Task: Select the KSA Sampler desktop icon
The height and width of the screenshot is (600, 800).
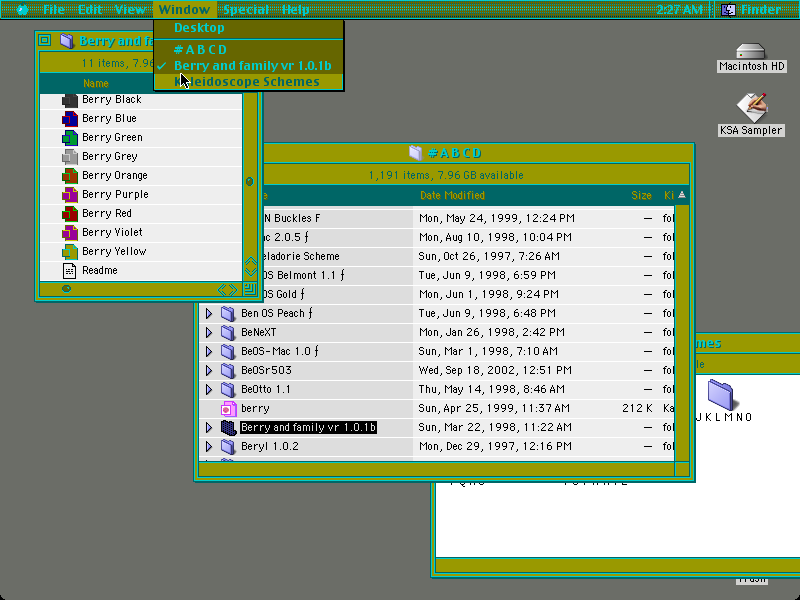Action: tap(751, 108)
